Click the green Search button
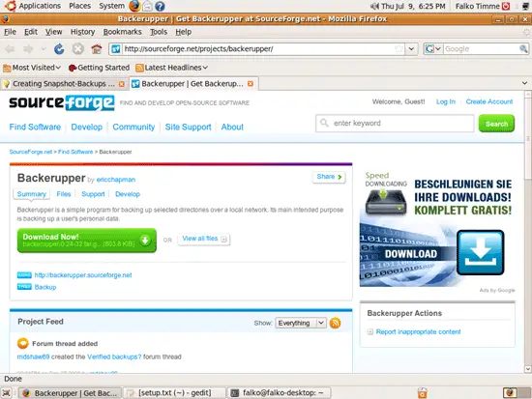This screenshot has height=399, width=532. [496, 124]
